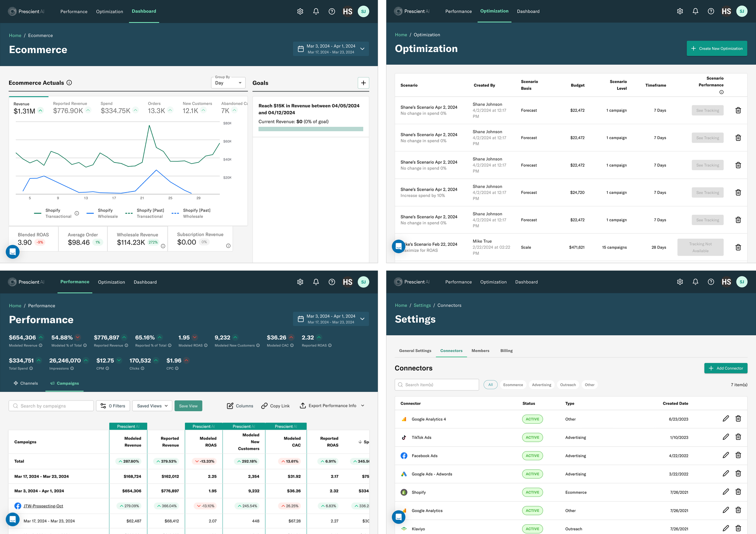The height and width of the screenshot is (534, 756).
Task: Delete Mike's Scenario Feb 22 with trash icon
Action: (x=738, y=247)
